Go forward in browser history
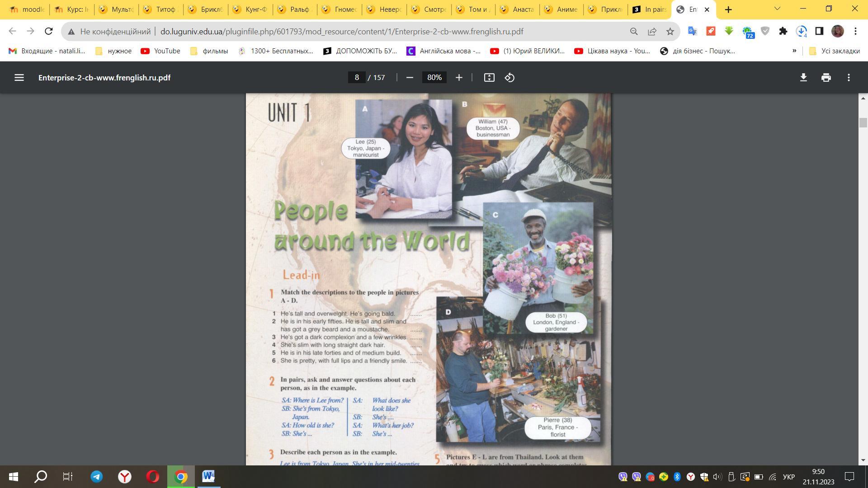Screen dimensions: 868x488 click(x=30, y=31)
